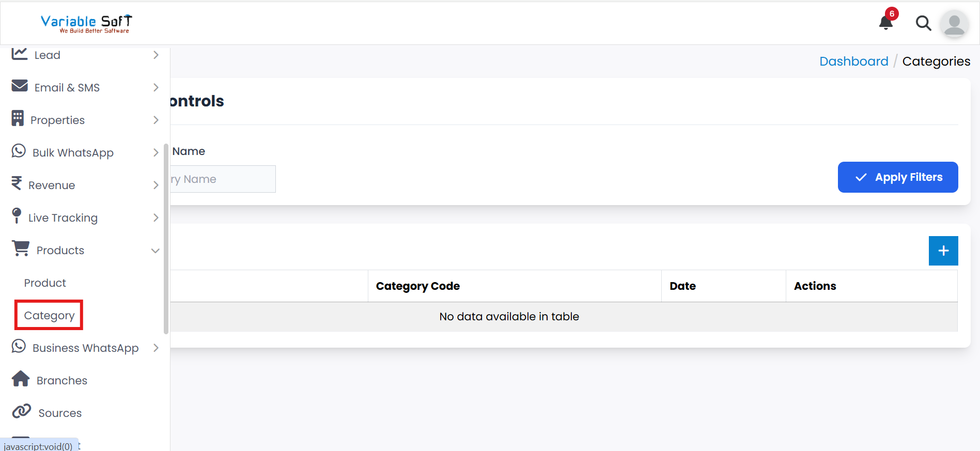Viewport: 980px width, 451px height.
Task: Click the Email & SMS envelope icon
Action: (x=20, y=86)
